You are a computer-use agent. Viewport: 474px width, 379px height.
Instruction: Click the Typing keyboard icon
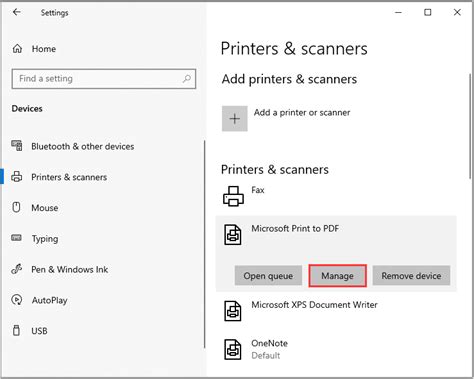(16, 238)
